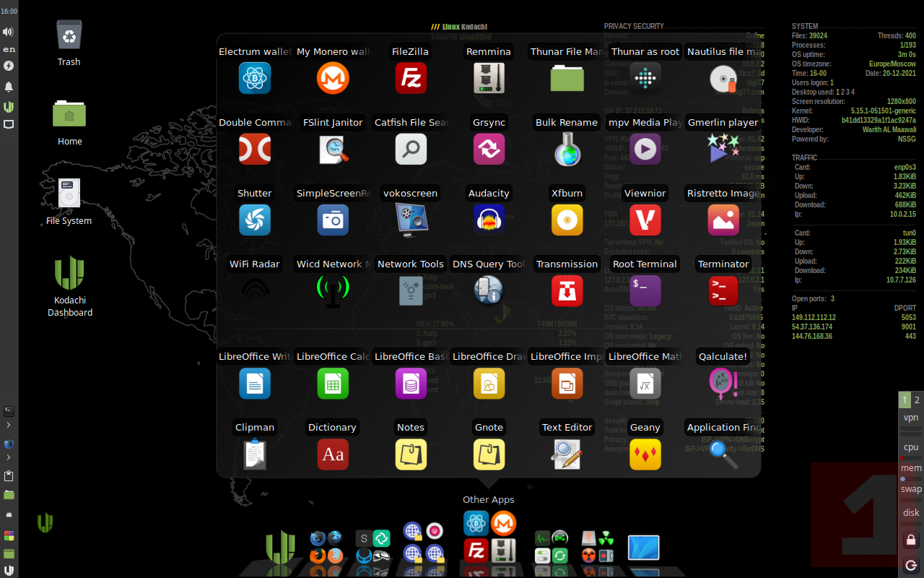Image resolution: width=924 pixels, height=578 pixels.
Task: Launch Kodachi Dashboard from desktop
Action: click(70, 272)
